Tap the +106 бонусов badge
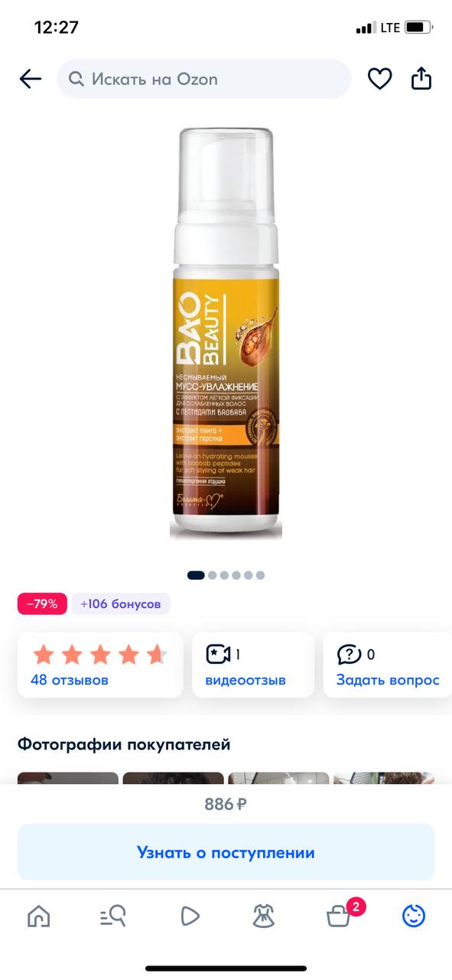The image size is (452, 980). click(121, 603)
